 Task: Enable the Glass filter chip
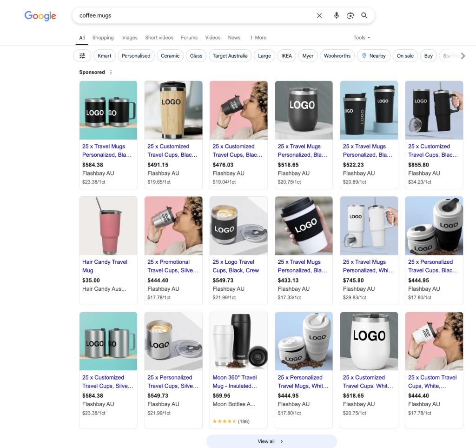click(196, 56)
